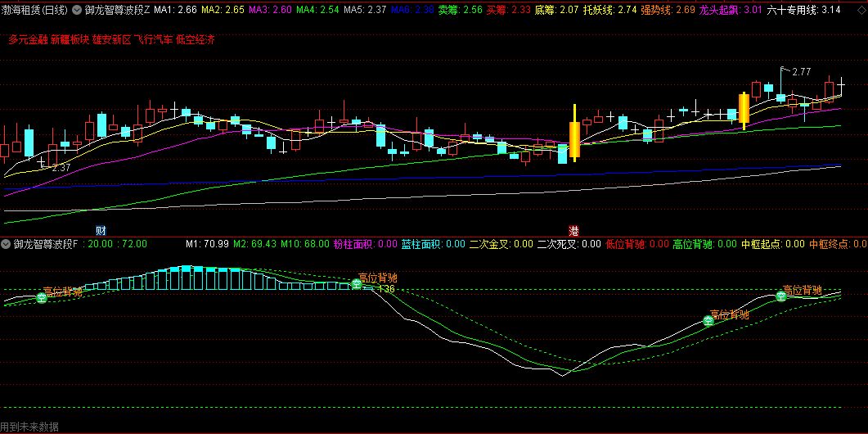
Task: Click the M1: 70.99 indicator value
Action: pos(207,244)
